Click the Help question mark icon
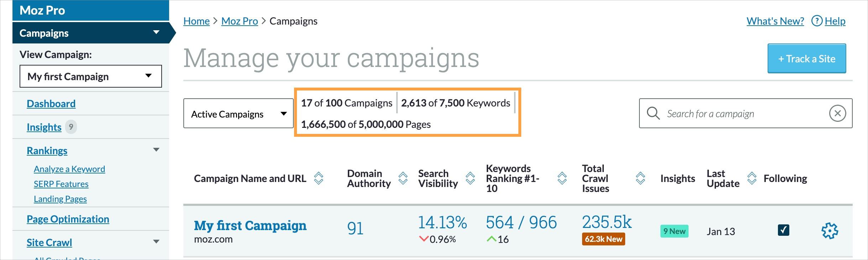The height and width of the screenshot is (260, 868). (817, 21)
